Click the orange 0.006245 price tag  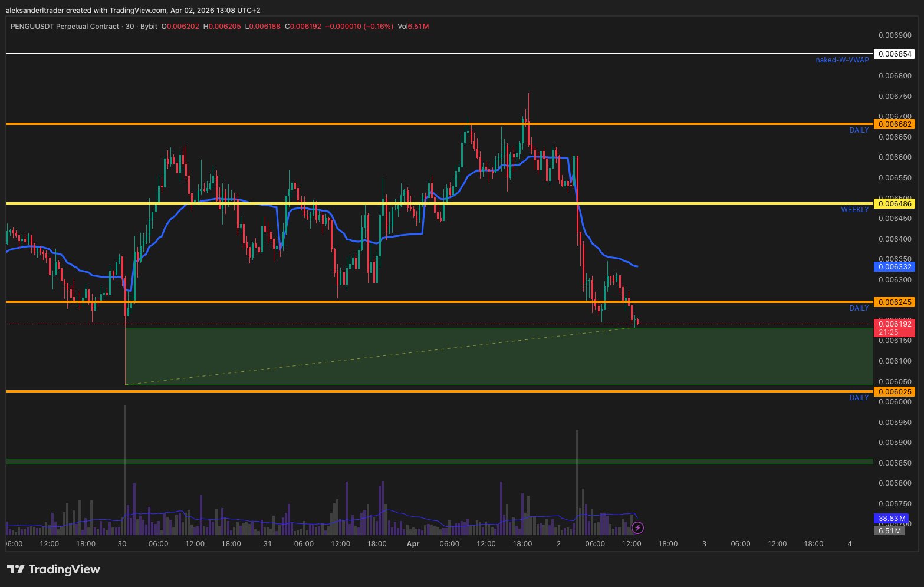[x=895, y=302]
